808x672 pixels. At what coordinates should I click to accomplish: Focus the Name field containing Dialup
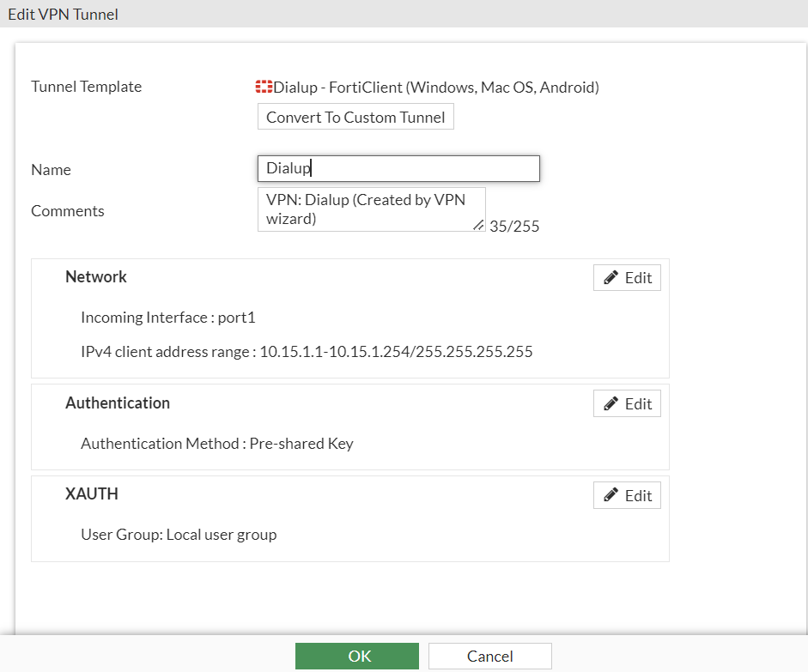[398, 168]
